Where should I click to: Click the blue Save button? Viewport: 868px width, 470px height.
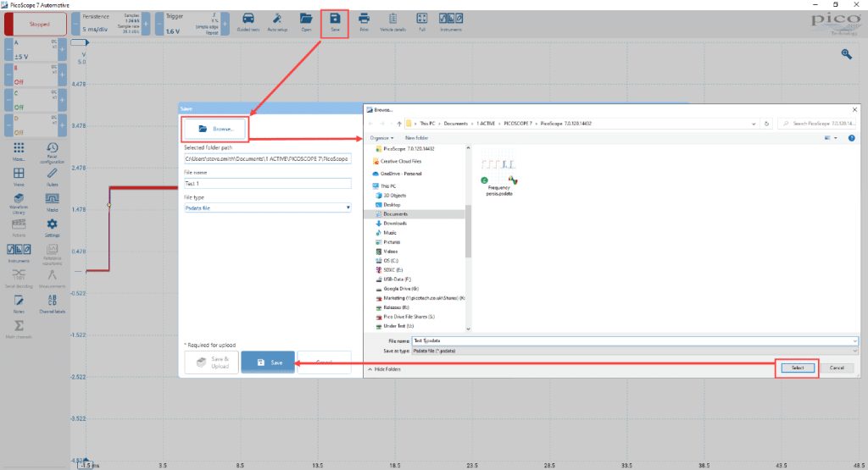coord(268,362)
